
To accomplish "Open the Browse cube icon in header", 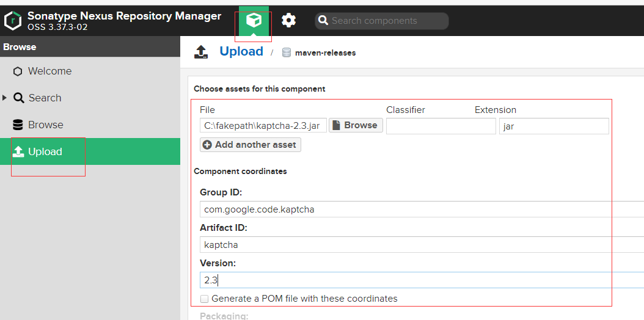I will pos(254,21).
